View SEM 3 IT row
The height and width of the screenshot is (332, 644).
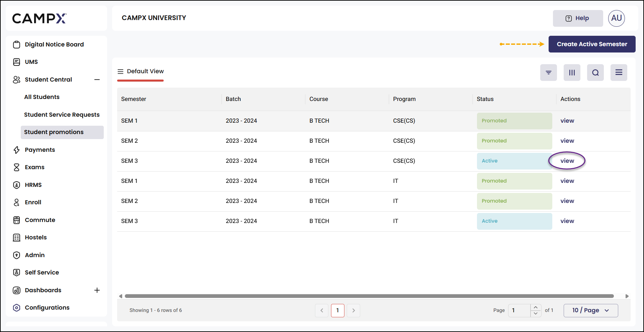click(x=567, y=221)
